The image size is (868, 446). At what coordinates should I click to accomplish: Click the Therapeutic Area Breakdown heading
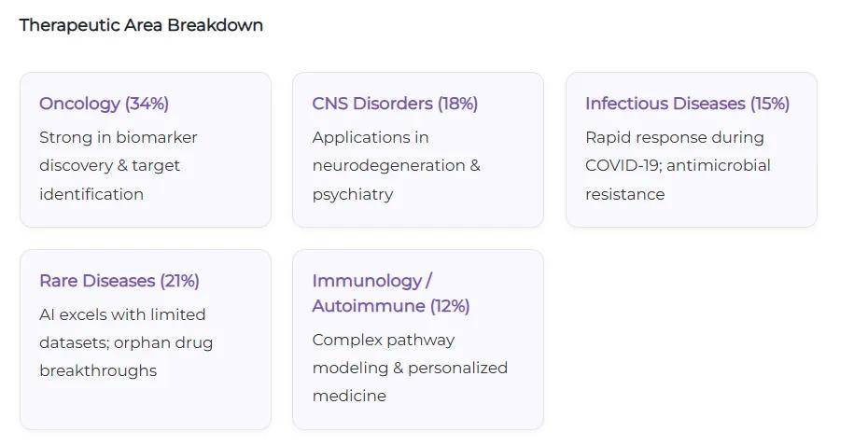(141, 25)
